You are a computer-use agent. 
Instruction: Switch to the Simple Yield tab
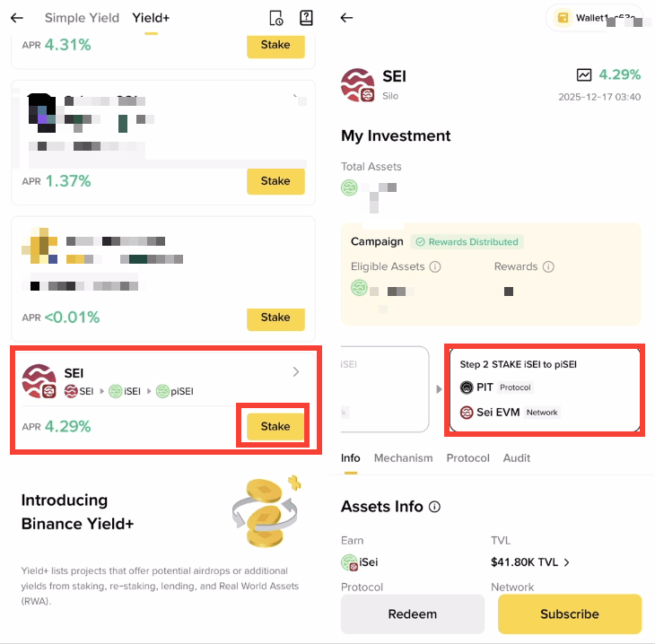(x=82, y=18)
